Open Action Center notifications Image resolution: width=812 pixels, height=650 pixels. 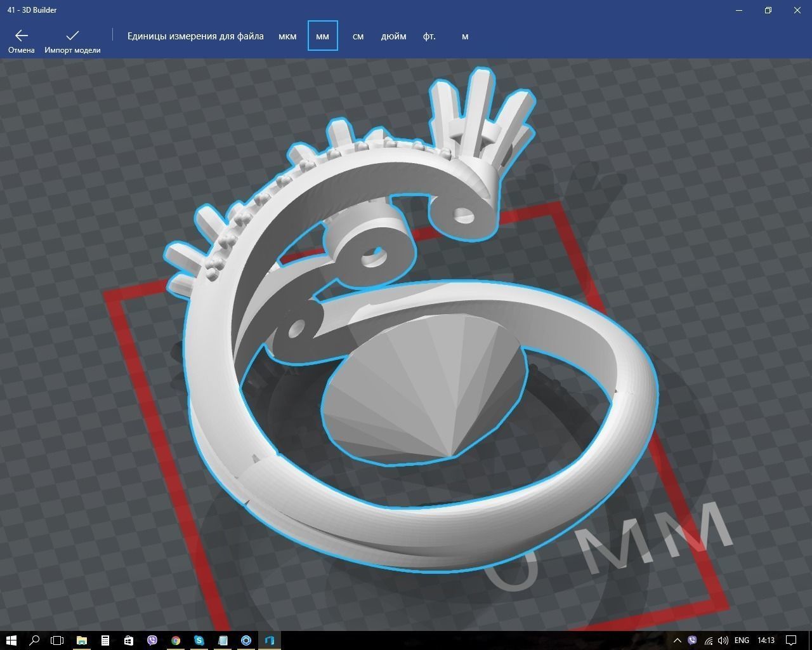(792, 640)
